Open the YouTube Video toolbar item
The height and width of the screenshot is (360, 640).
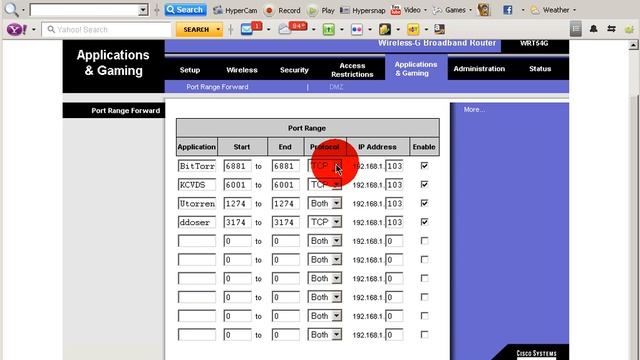coord(406,10)
